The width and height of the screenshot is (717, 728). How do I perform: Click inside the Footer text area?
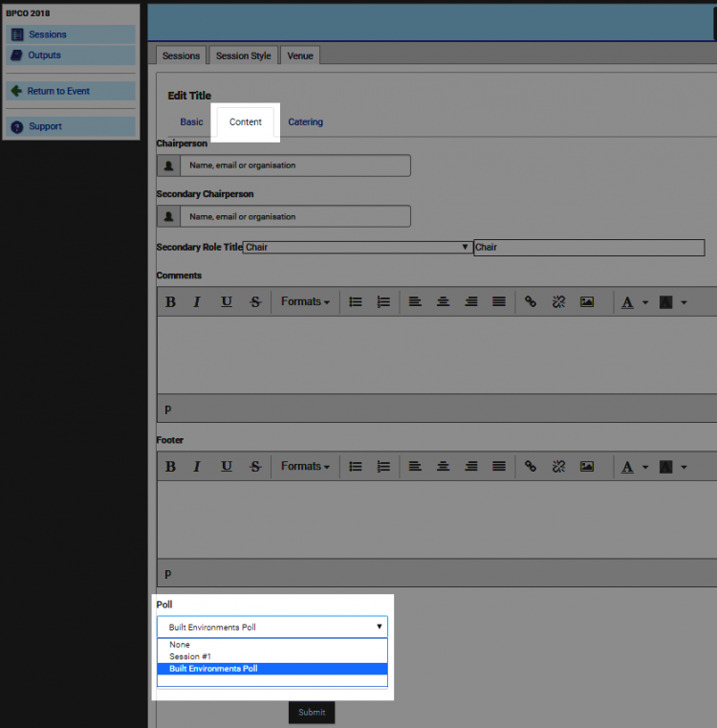tap(437, 519)
